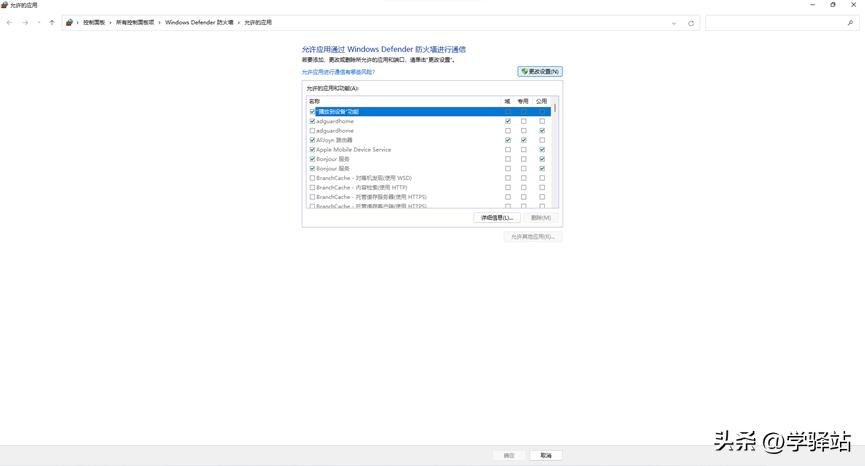Click the 域 column header

[x=507, y=101]
